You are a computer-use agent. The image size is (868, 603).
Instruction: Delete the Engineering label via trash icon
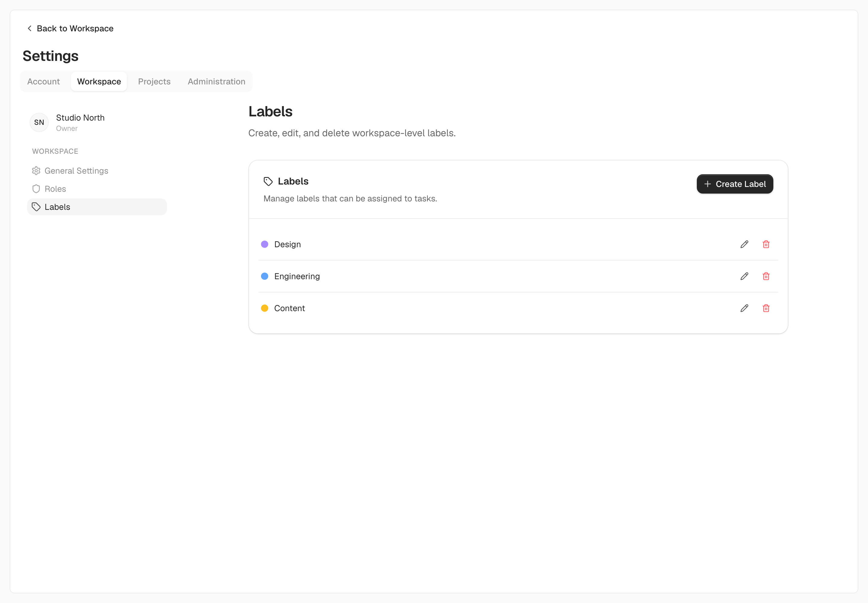click(766, 276)
